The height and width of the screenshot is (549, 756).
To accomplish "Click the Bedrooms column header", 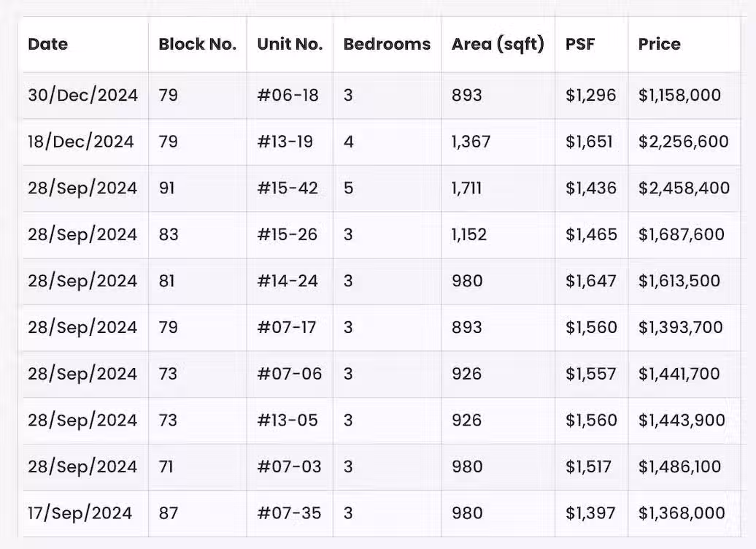I will coord(387,45).
